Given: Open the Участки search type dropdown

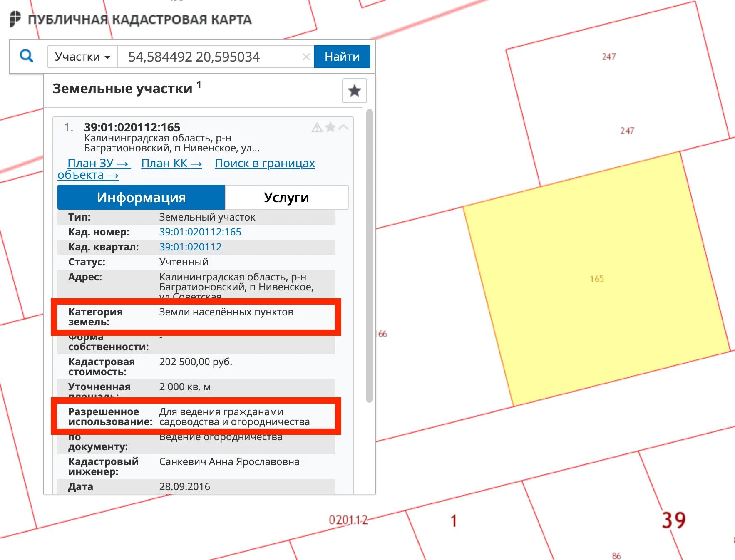Looking at the screenshot, I should (x=83, y=57).
